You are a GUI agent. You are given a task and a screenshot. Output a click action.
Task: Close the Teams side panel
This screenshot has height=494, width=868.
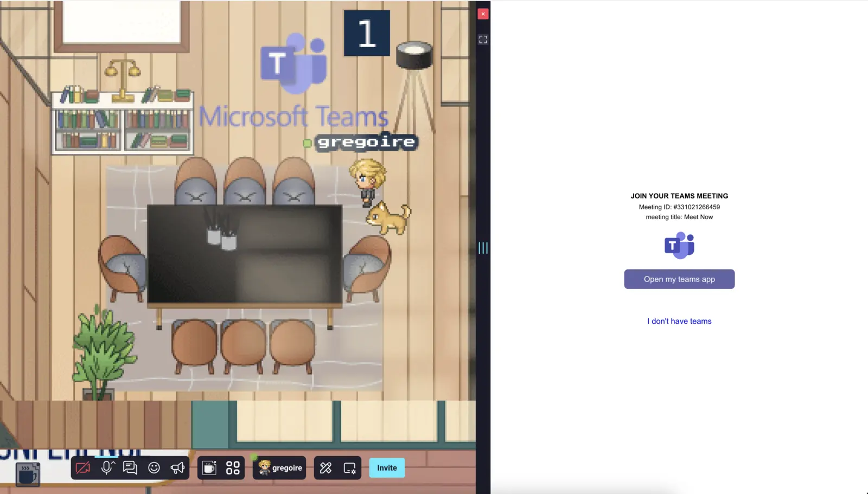pyautogui.click(x=483, y=14)
